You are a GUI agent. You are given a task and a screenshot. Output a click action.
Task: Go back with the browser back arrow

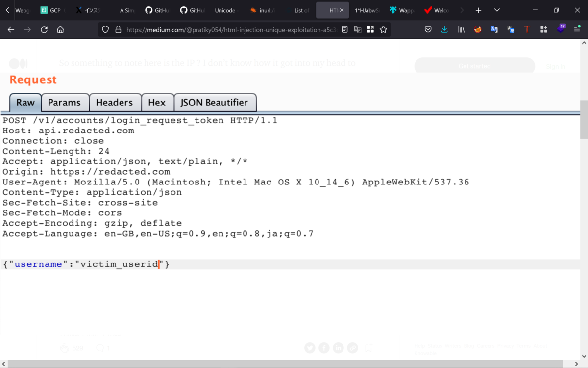pos(11,30)
